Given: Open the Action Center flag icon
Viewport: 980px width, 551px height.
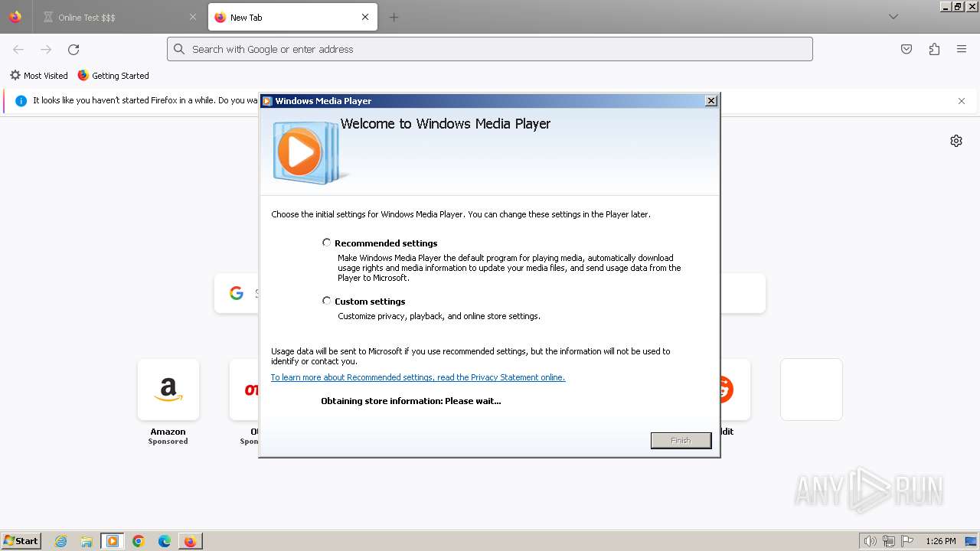Looking at the screenshot, I should click(907, 541).
